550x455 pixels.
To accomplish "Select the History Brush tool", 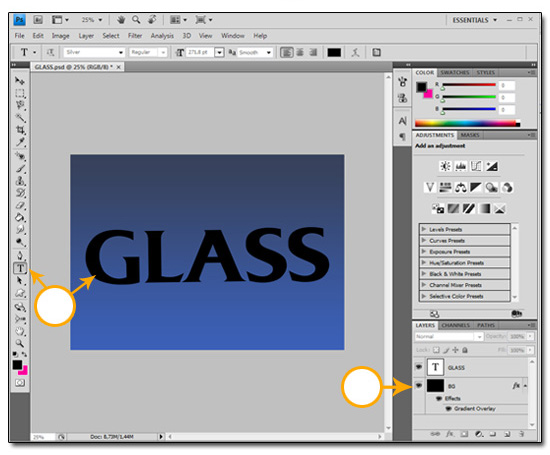I will click(x=20, y=193).
